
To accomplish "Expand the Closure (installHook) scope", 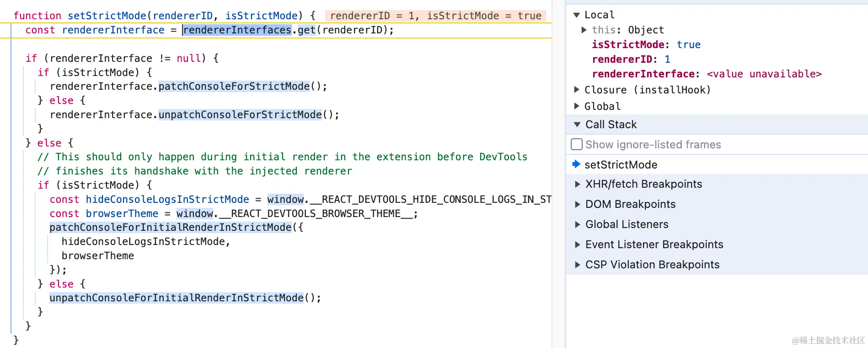I will (x=577, y=90).
